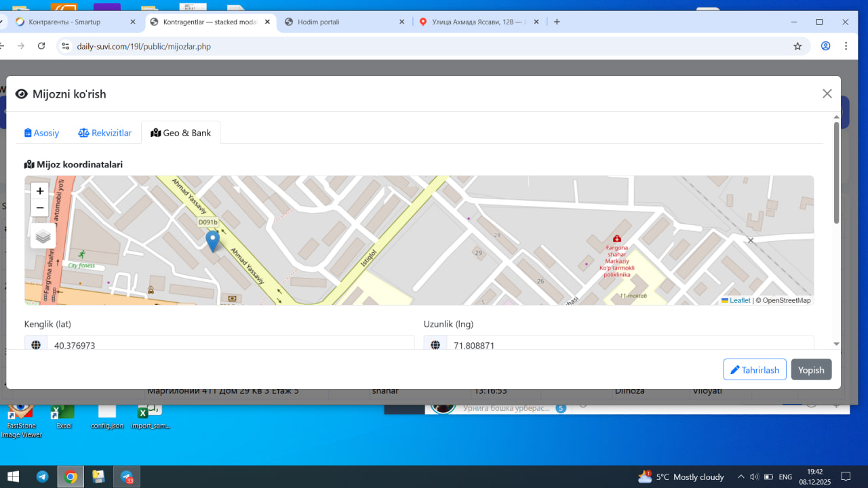The width and height of the screenshot is (868, 488).
Task: Click the City fitness label on map
Action: click(x=82, y=266)
